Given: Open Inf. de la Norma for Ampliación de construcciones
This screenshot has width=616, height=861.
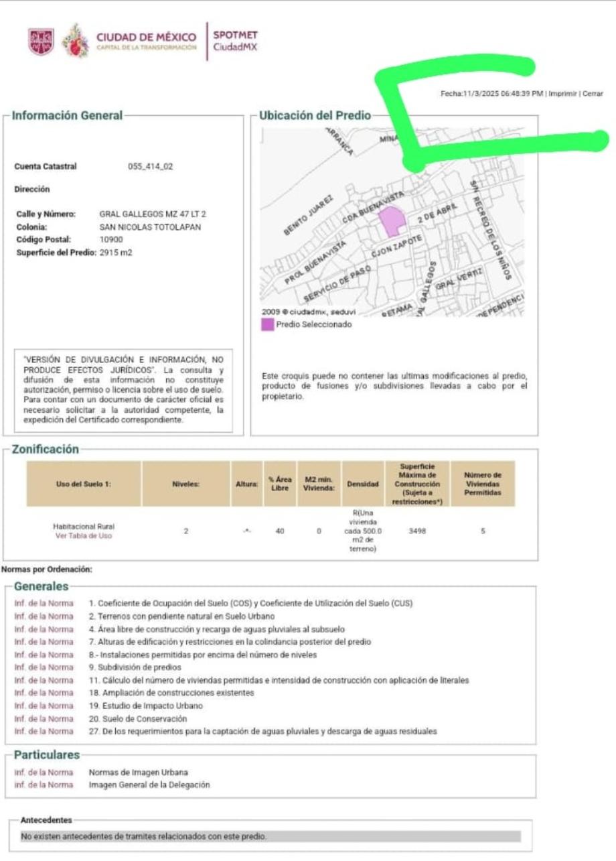Looking at the screenshot, I should (x=44, y=693).
